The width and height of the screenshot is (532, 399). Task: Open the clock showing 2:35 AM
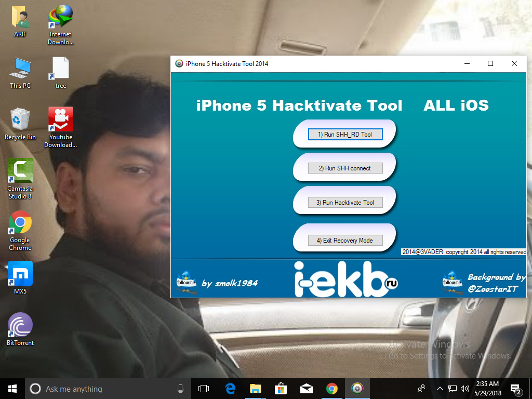click(x=488, y=389)
